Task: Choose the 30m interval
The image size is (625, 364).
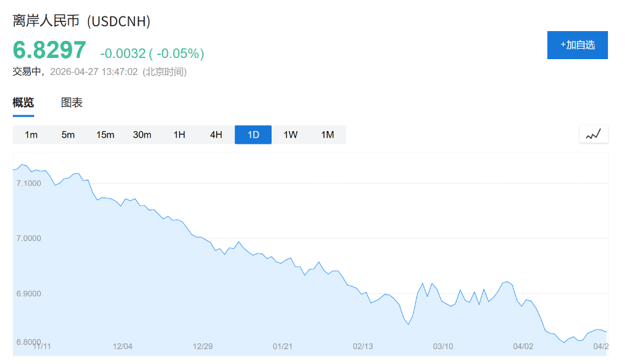Action: coord(142,135)
